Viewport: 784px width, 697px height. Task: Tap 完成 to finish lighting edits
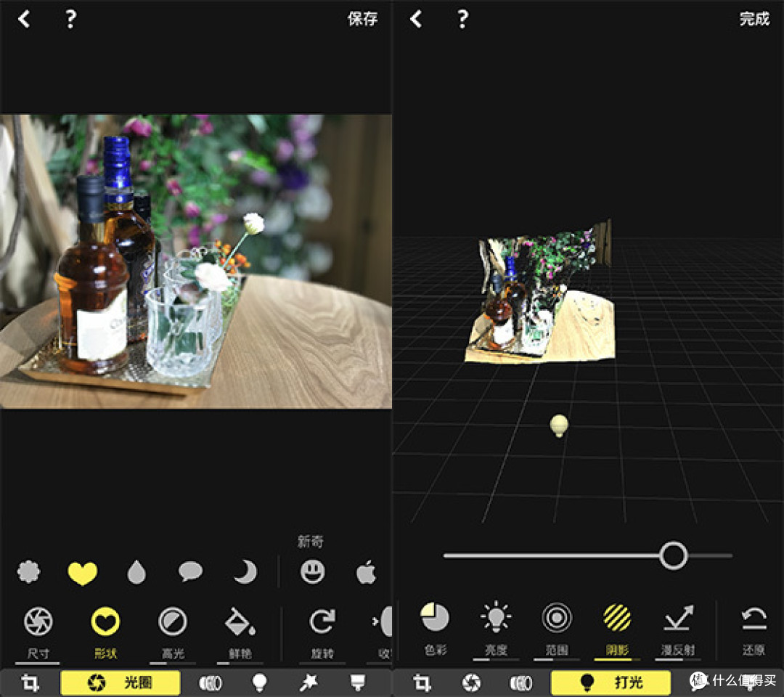(754, 19)
